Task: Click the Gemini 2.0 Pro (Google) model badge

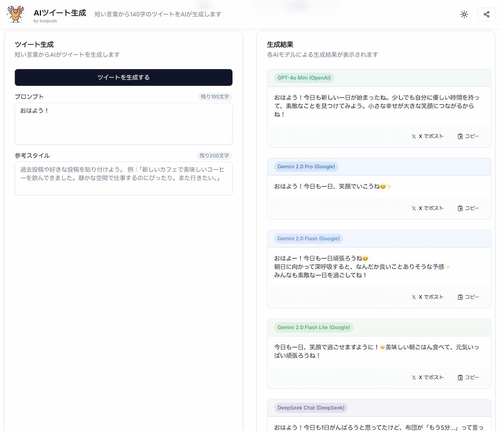Action: [306, 166]
